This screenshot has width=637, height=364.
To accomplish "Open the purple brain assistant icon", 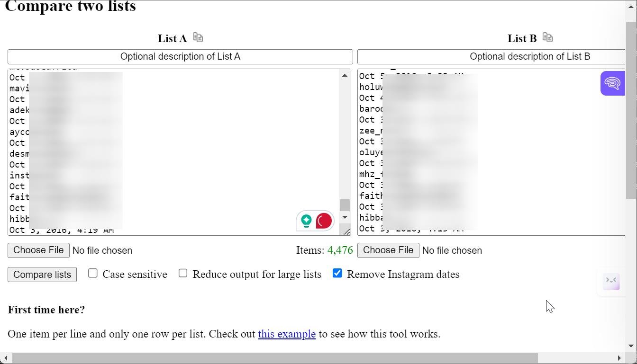I will click(x=612, y=83).
